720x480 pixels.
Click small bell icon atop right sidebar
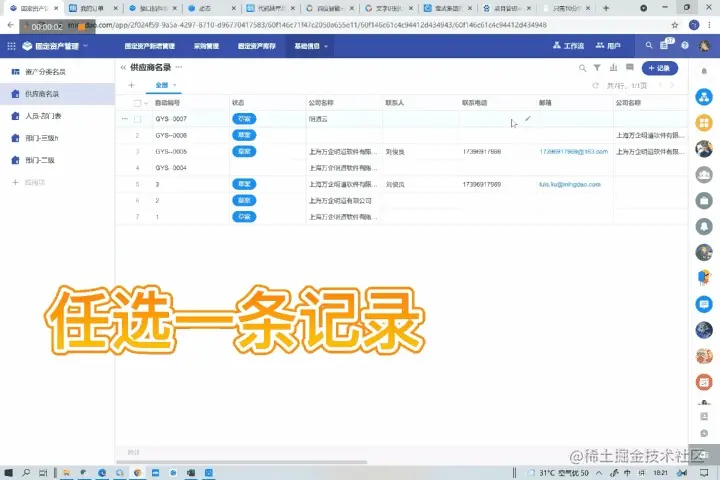coord(704,71)
